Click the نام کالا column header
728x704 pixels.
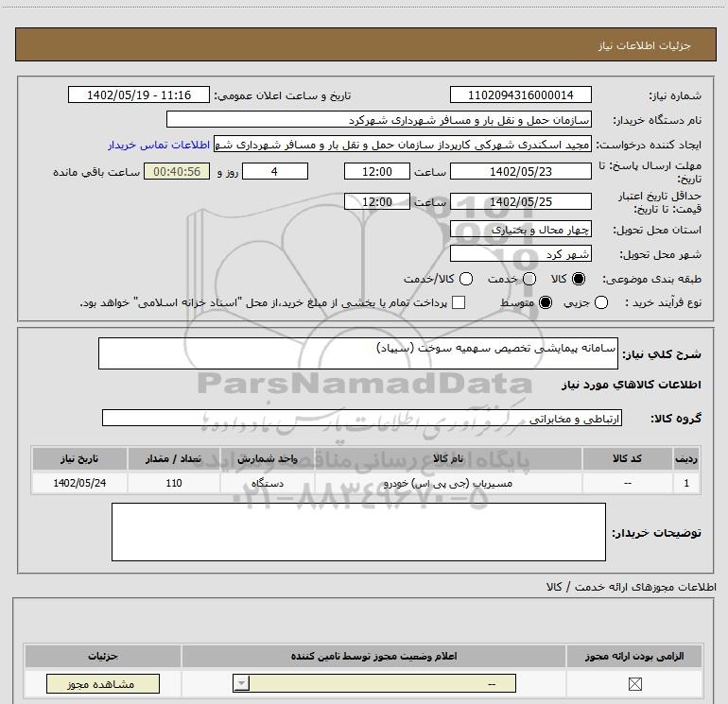coord(448,458)
